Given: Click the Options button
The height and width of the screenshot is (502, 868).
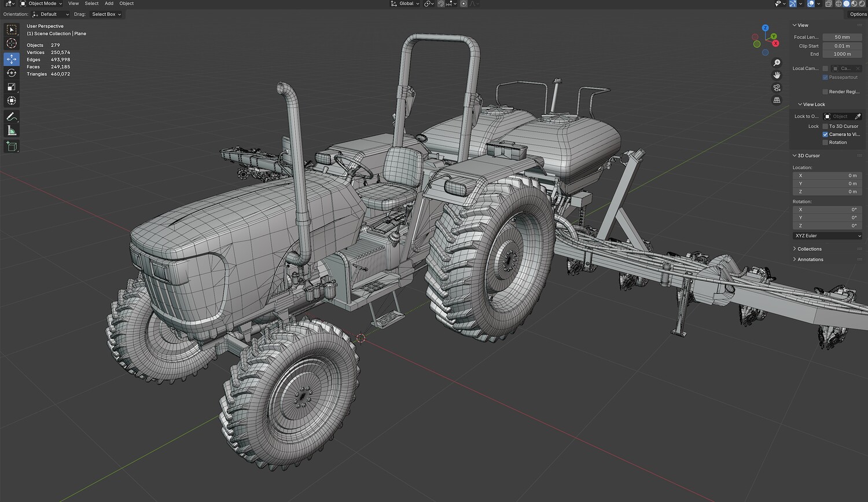Looking at the screenshot, I should pos(858,14).
